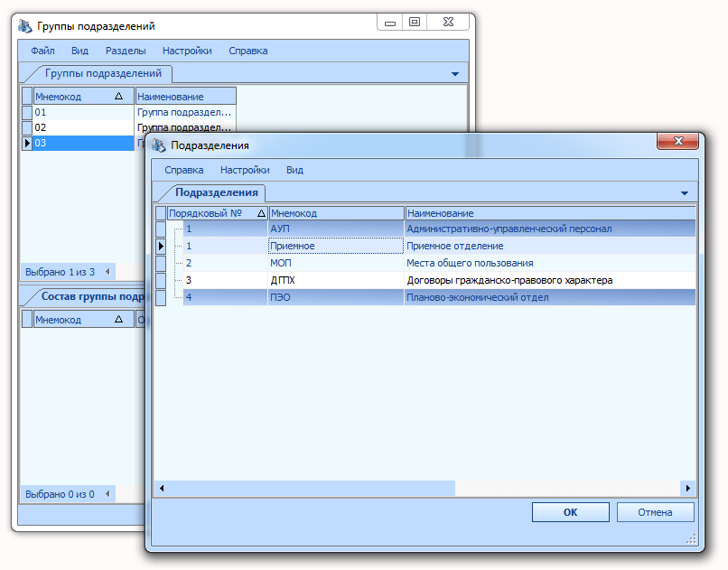
Task: Open Разделы menu in main window
Action: coord(126,51)
